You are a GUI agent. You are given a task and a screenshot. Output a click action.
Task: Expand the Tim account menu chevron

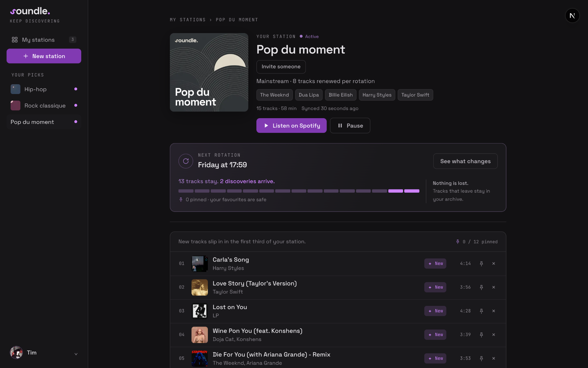point(76,354)
